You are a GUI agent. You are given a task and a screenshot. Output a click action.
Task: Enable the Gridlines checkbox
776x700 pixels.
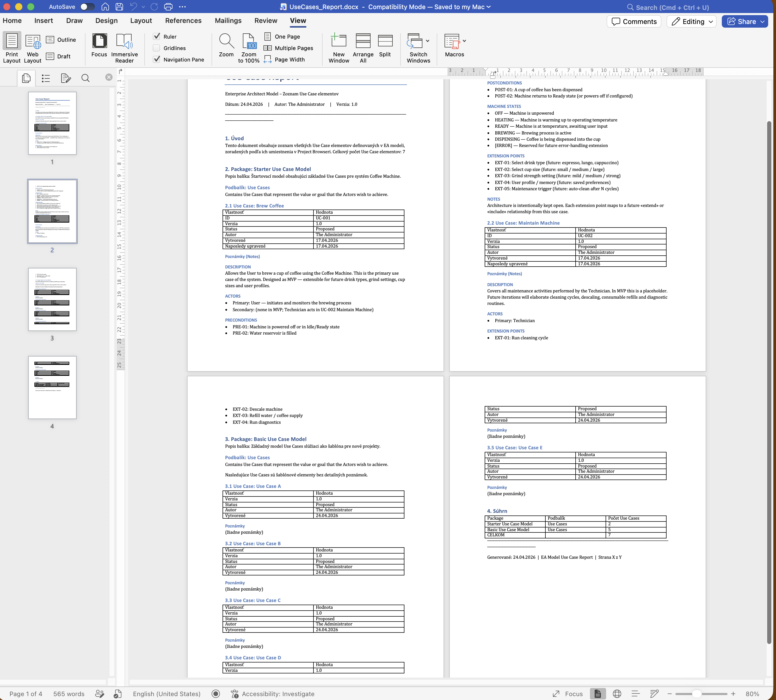tap(157, 48)
